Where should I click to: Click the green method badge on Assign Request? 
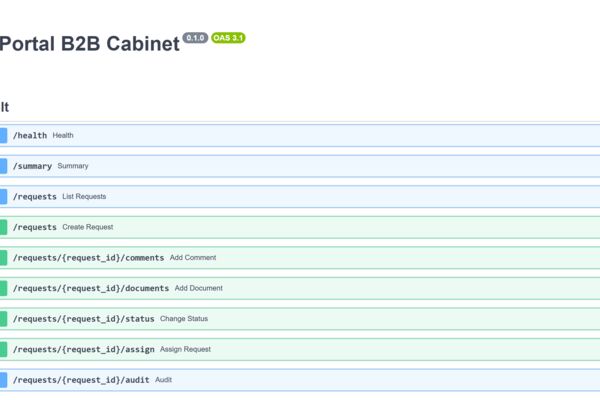3,349
